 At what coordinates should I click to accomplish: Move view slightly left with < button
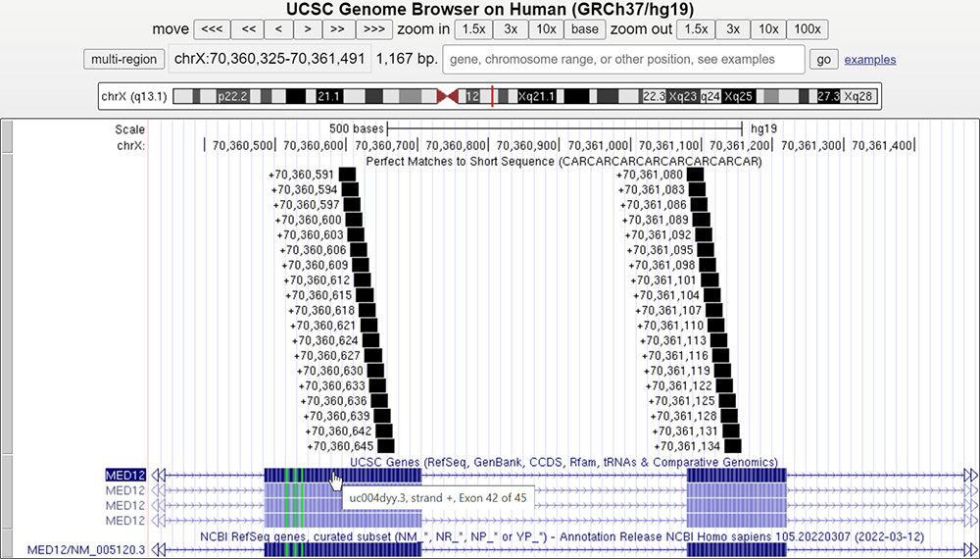click(x=279, y=28)
